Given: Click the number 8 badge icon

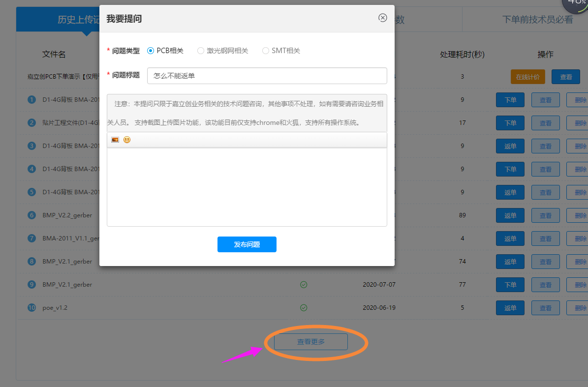Looking at the screenshot, I should tap(31, 262).
